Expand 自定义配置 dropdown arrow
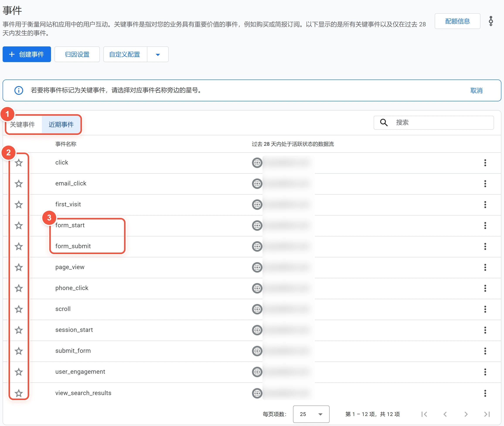Image resolution: width=504 pixels, height=426 pixels. point(158,54)
